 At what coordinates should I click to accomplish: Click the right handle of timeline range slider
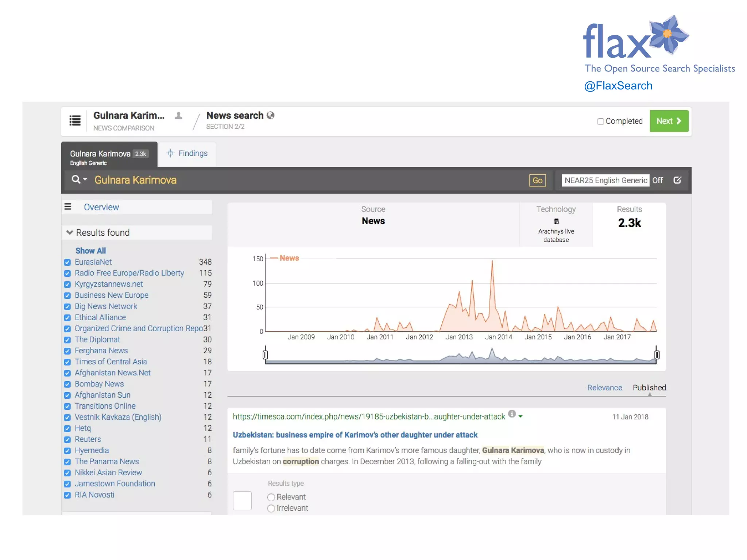click(657, 354)
